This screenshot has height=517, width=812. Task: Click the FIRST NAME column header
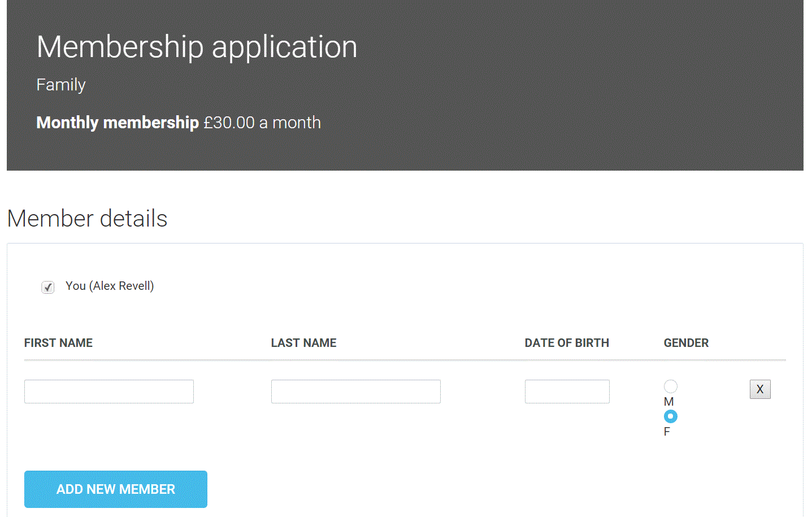(x=58, y=343)
